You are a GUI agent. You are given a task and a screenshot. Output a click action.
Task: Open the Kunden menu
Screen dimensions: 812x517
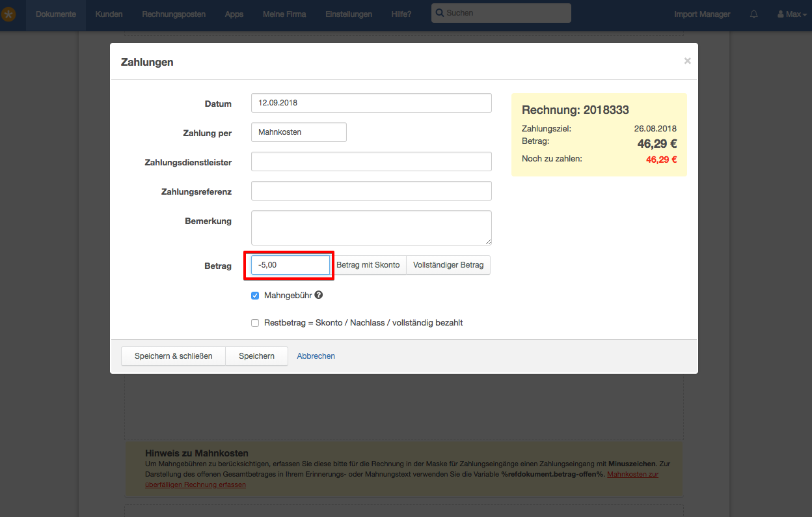click(x=109, y=14)
